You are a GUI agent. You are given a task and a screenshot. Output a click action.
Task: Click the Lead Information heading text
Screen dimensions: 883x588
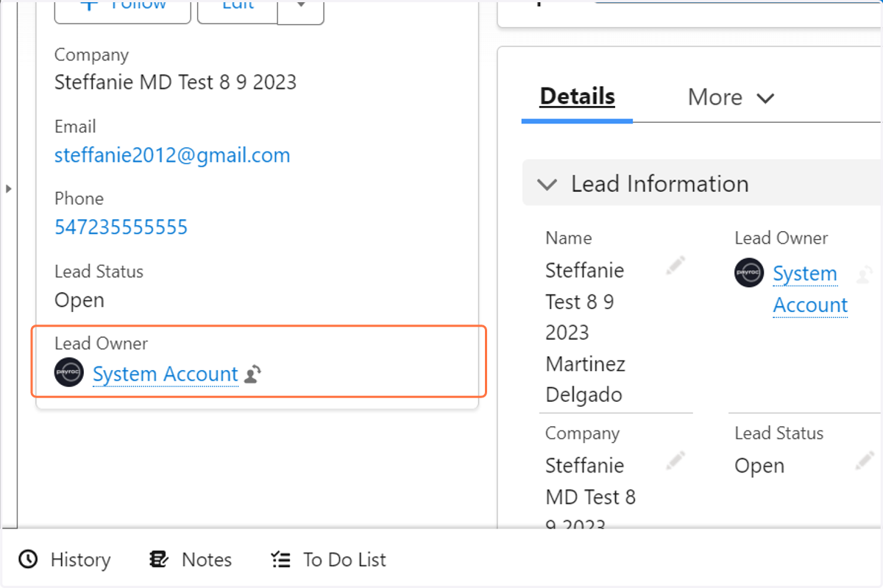660,184
